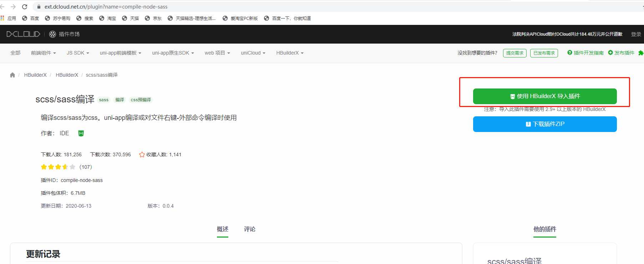This screenshot has width=644, height=264.
Task: Open the 百度 bookmark
Action: tap(31, 18)
